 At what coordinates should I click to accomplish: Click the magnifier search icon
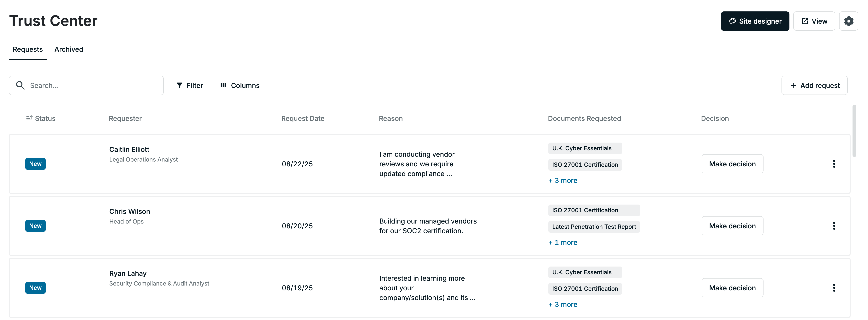(x=20, y=86)
